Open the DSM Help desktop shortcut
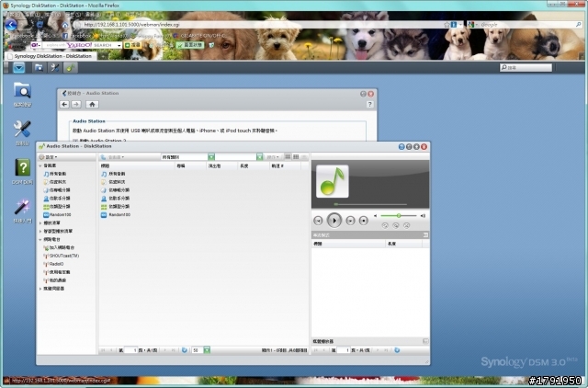 pyautogui.click(x=22, y=172)
